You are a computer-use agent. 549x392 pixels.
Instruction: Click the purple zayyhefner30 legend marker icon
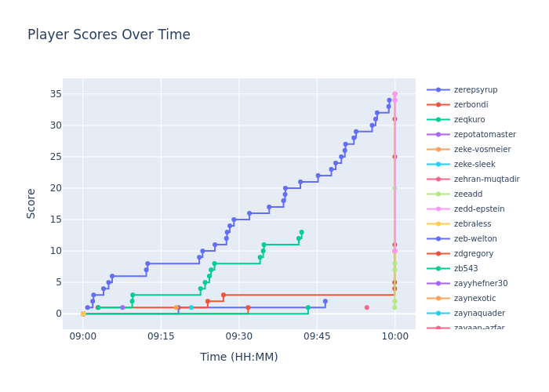click(438, 284)
